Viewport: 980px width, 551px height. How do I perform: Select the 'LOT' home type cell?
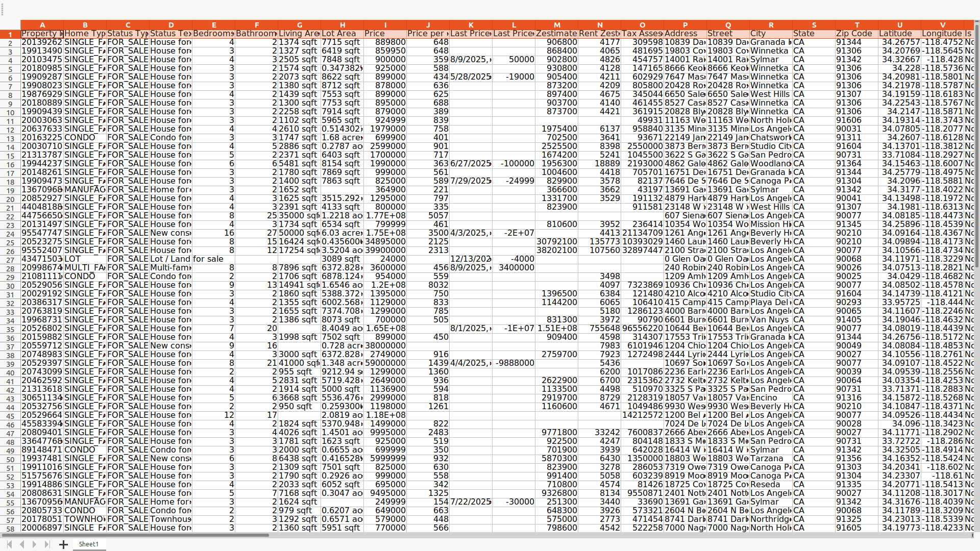(x=85, y=259)
